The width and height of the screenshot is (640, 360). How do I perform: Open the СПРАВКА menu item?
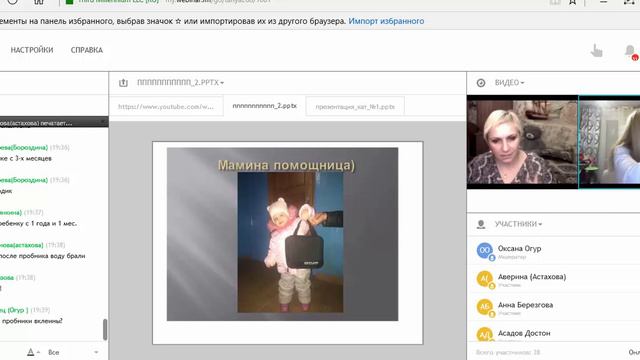pos(87,50)
